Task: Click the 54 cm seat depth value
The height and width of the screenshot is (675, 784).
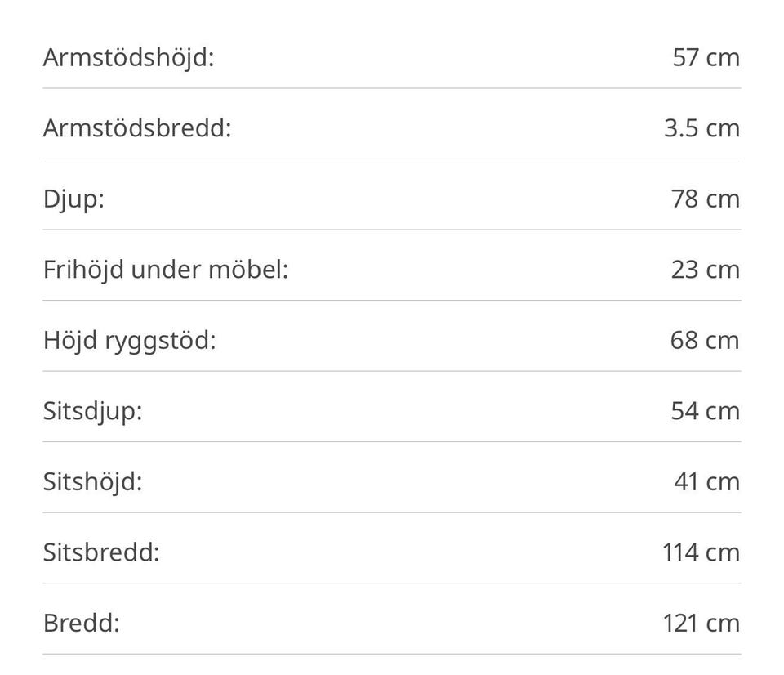Action: [x=706, y=411]
